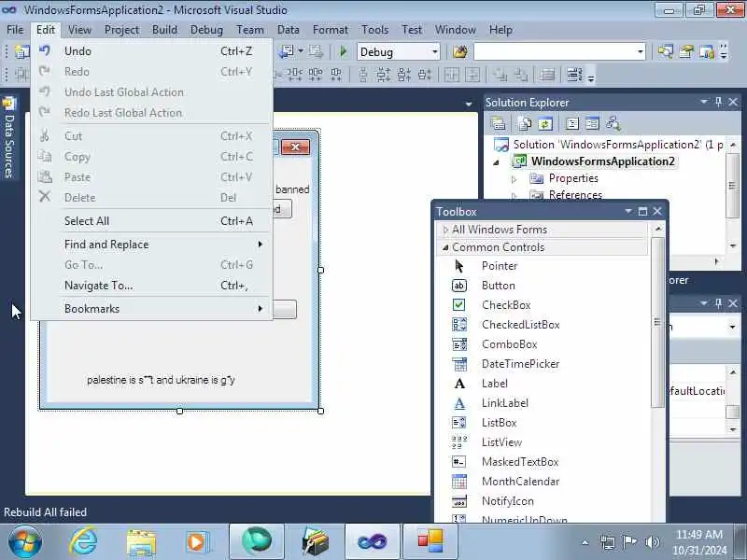This screenshot has height=560, width=747.
Task: Open the Debug configuration dropdown
Action: point(435,51)
